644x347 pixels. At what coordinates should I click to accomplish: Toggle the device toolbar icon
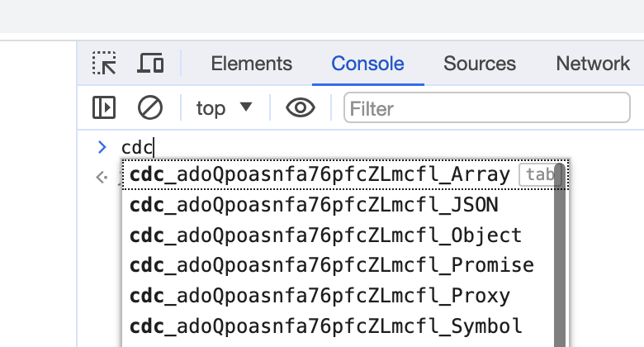tap(150, 64)
